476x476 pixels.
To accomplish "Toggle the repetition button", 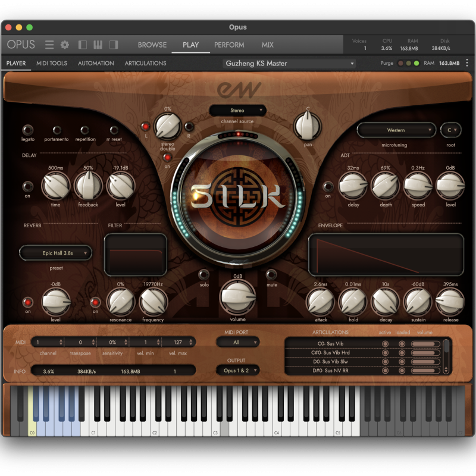I will [x=84, y=130].
